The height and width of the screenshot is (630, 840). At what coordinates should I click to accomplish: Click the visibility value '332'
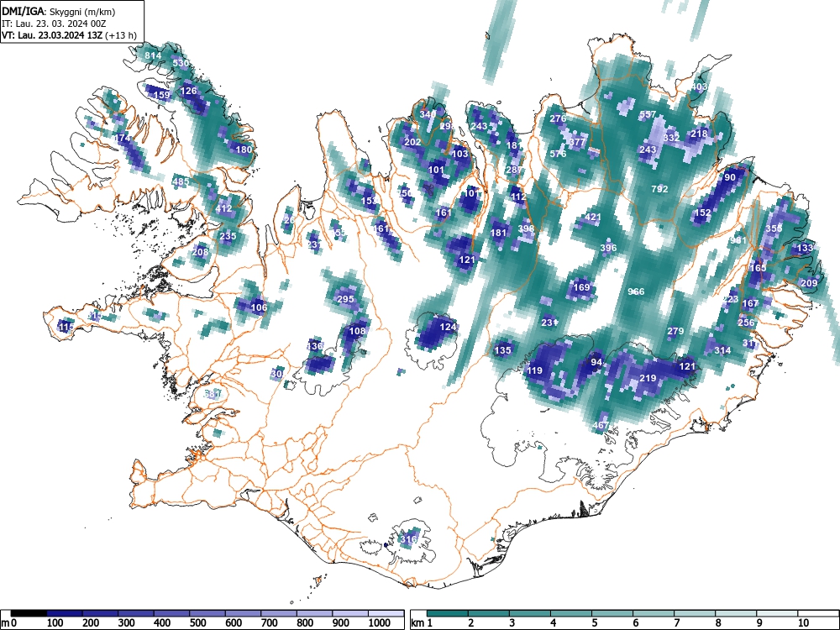tap(671, 138)
